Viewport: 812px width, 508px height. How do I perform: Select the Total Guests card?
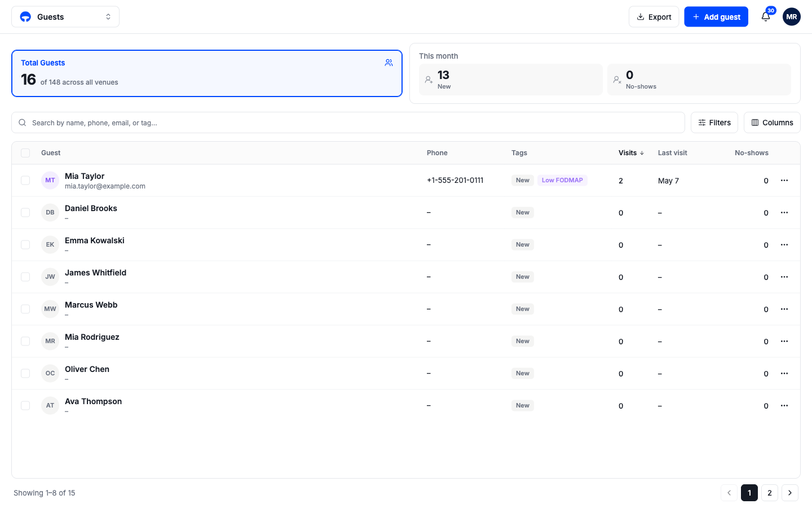point(207,73)
